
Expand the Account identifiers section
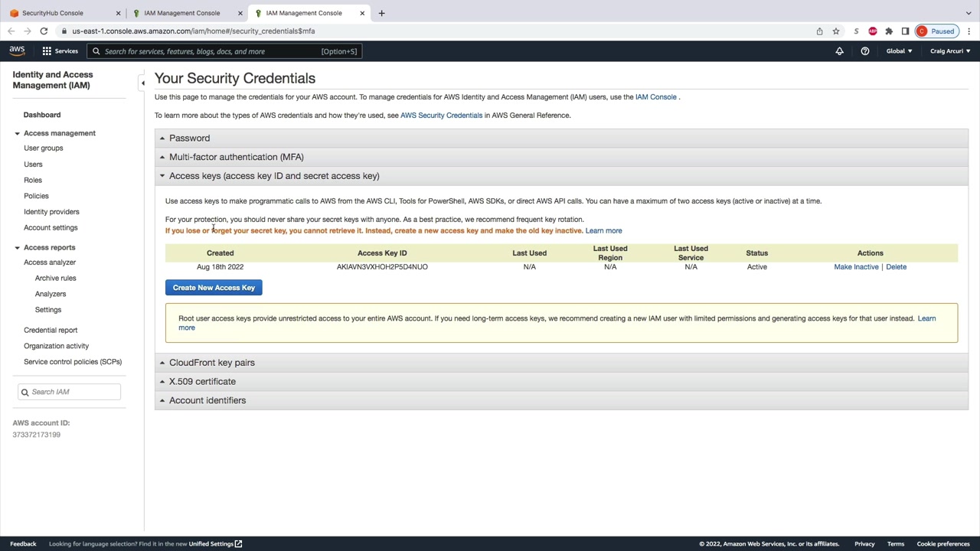561,400
